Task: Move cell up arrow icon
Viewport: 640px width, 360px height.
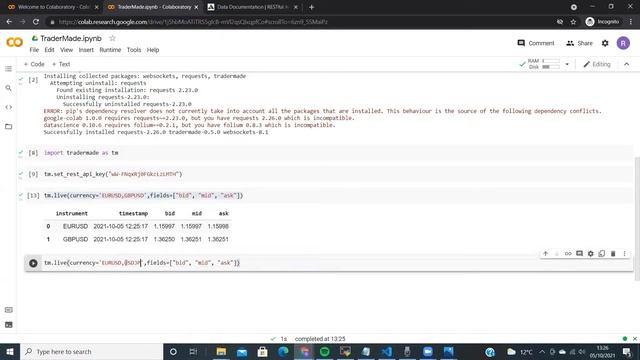Action: click(x=545, y=253)
